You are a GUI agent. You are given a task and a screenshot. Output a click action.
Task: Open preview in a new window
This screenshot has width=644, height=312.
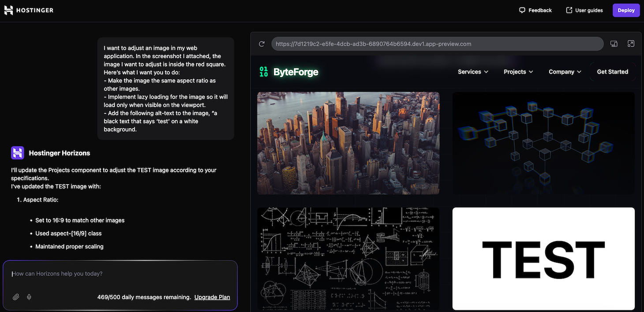[631, 44]
